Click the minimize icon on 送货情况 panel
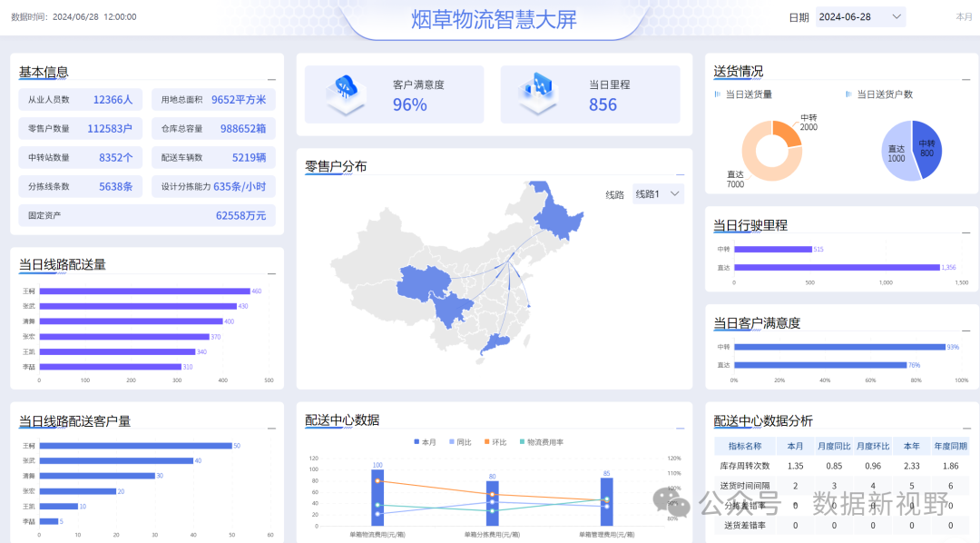Screen dimensions: 980x543 (x=965, y=78)
